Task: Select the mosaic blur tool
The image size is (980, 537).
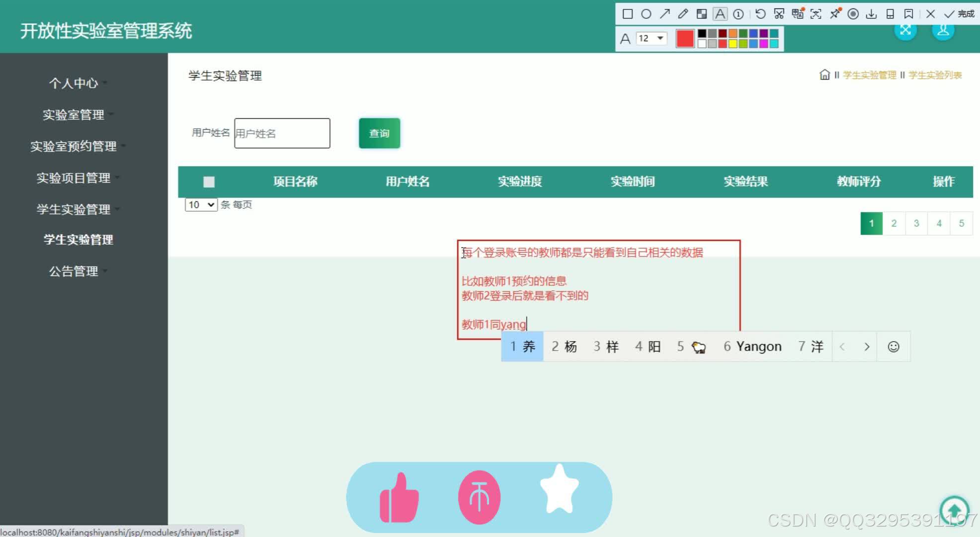Action: [701, 14]
